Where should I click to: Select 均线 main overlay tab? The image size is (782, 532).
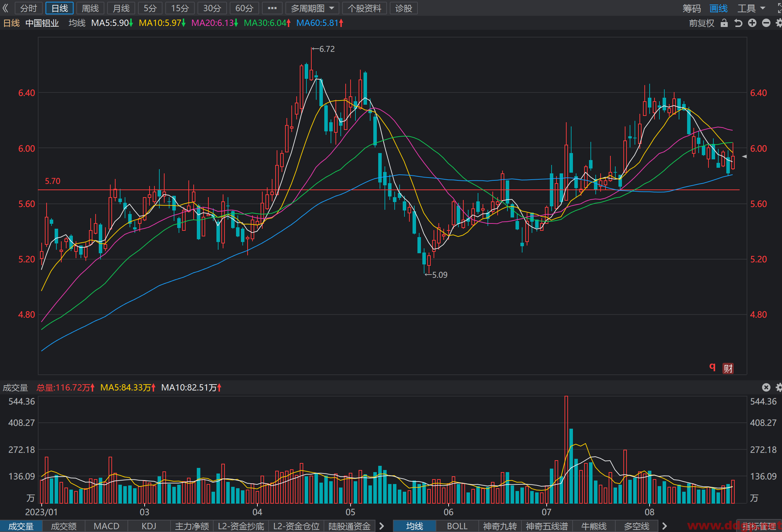(x=415, y=526)
